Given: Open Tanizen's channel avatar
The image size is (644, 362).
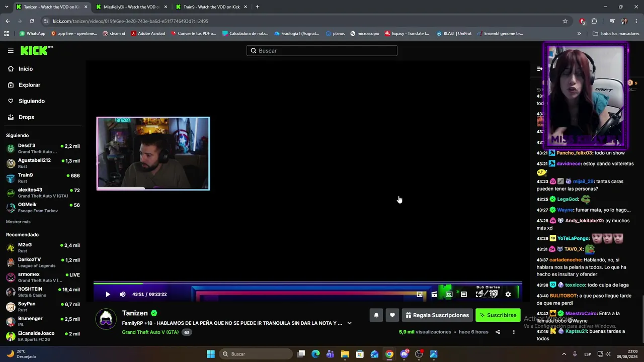Looking at the screenshot, I should point(106,319).
